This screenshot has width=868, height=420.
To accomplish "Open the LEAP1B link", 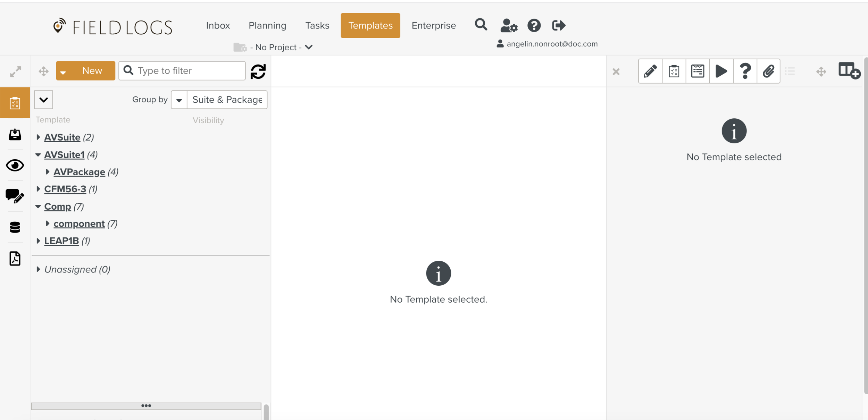I will click(x=61, y=241).
